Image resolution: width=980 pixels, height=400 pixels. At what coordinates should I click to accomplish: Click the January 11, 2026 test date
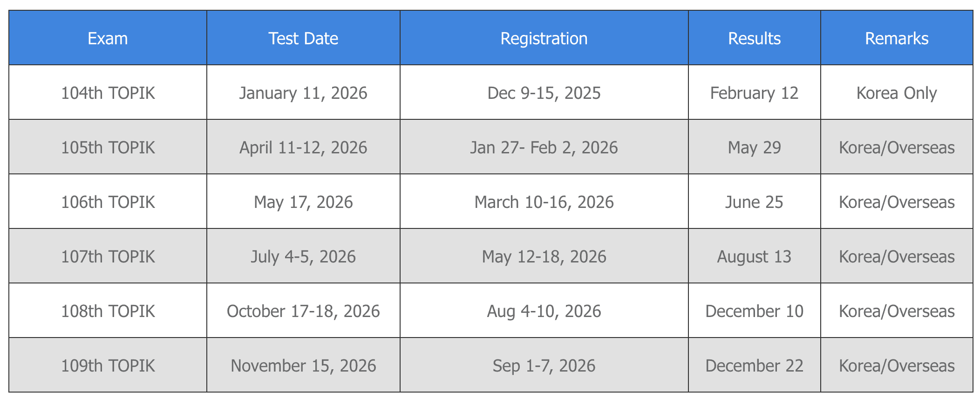(x=303, y=93)
